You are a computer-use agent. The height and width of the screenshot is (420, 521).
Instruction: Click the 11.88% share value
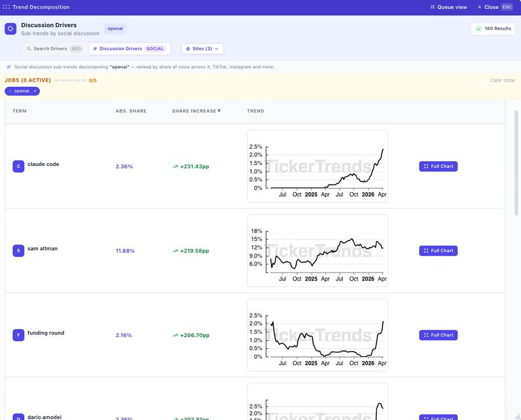click(x=125, y=250)
